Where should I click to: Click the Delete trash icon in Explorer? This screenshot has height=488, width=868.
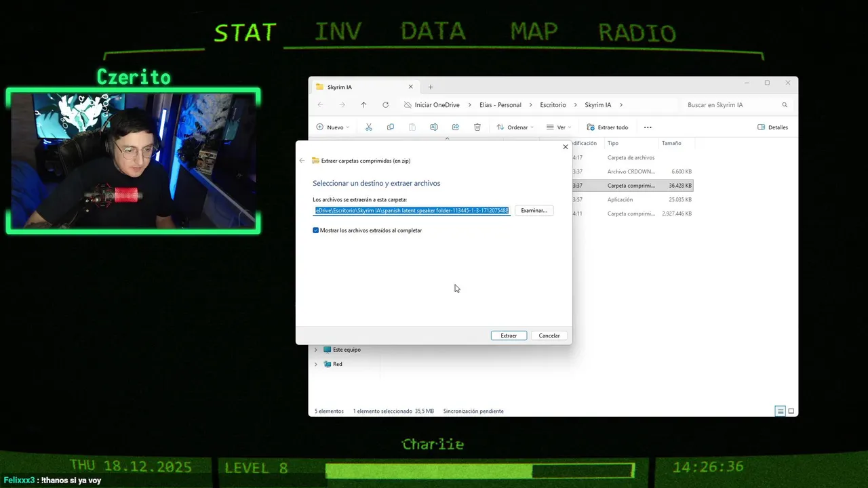pos(477,127)
